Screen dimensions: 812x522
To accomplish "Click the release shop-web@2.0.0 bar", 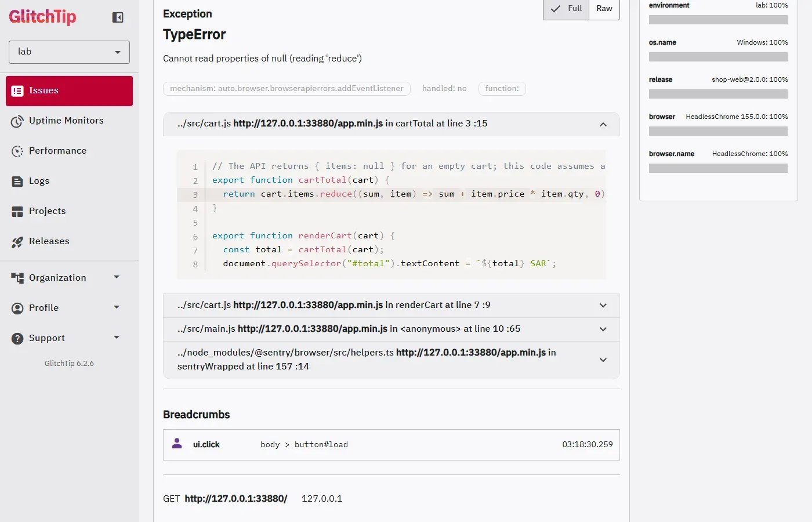I will (718, 94).
